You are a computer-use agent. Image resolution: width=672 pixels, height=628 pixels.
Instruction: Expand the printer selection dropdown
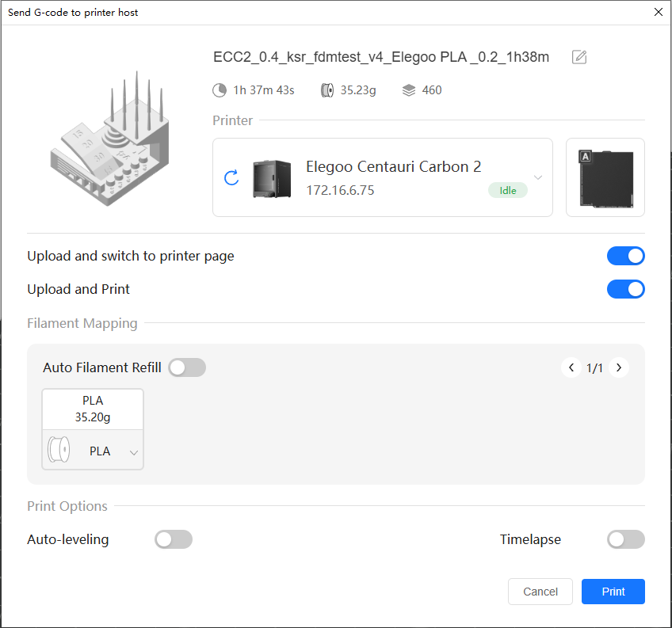pyautogui.click(x=538, y=177)
